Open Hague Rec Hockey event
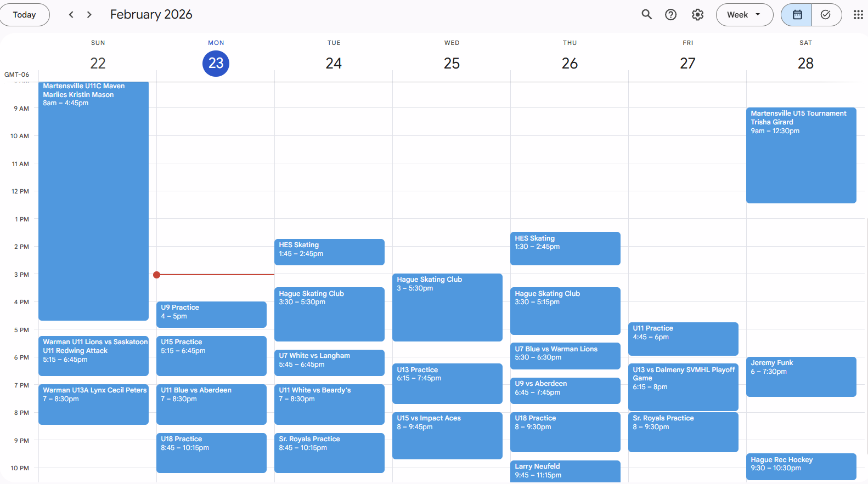 (801, 466)
